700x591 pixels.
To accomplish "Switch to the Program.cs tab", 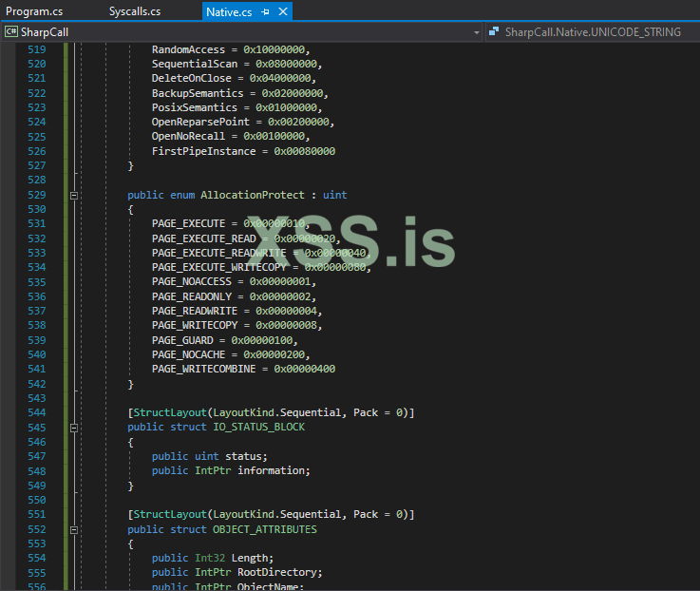I will tap(34, 11).
